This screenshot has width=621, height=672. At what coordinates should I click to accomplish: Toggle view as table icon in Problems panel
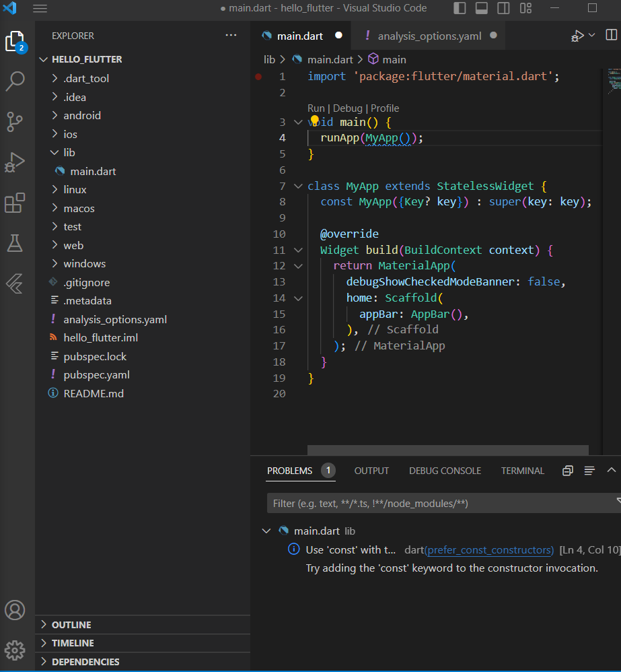(x=589, y=471)
